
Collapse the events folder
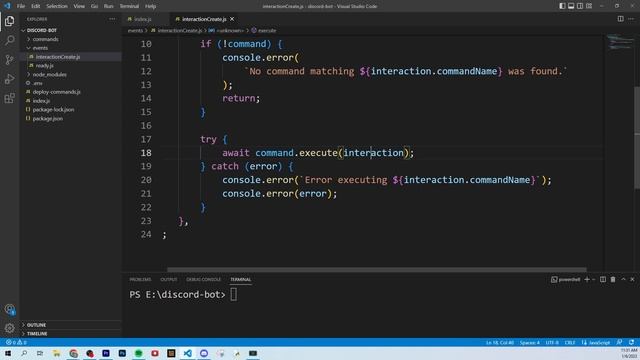click(40, 48)
